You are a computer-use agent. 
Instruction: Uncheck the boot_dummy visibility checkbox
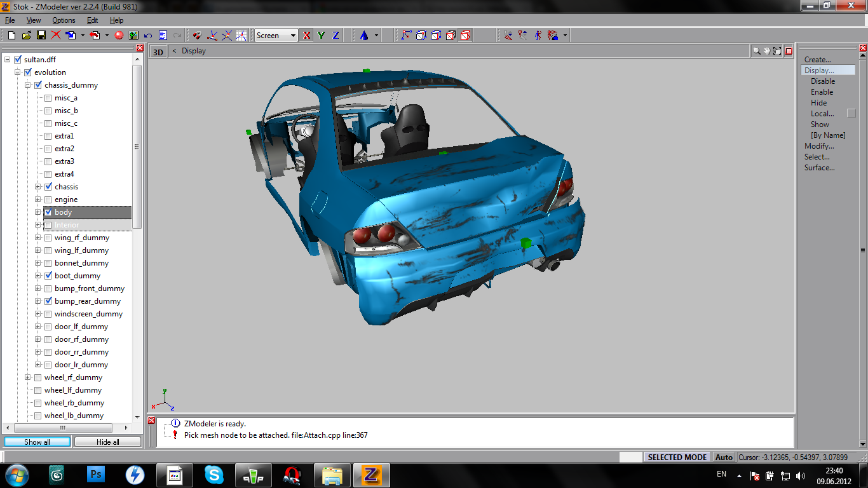tap(48, 276)
